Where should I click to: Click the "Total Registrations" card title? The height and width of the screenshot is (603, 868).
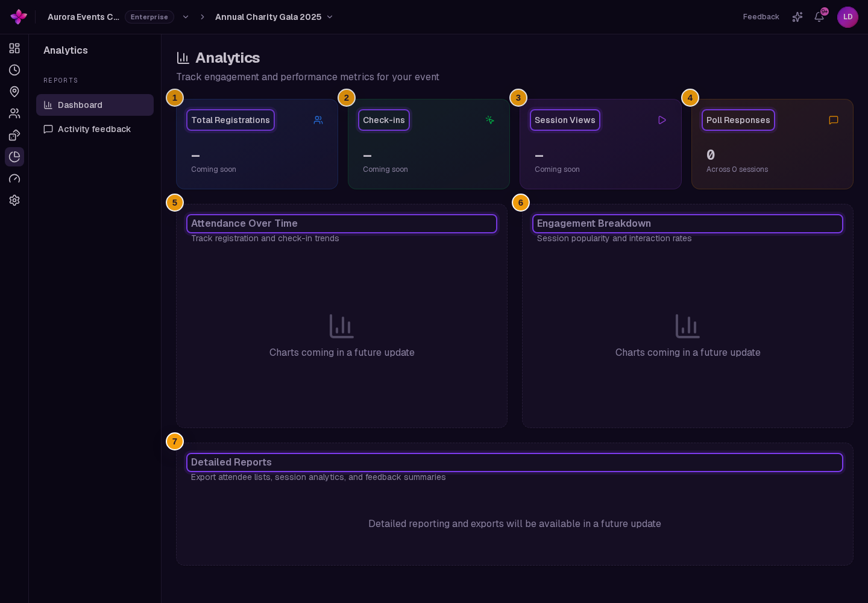(x=230, y=120)
